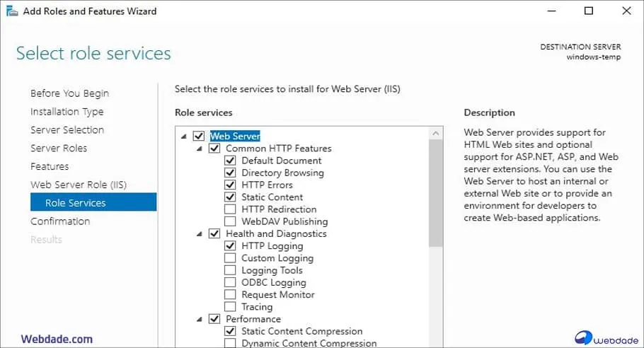Enable the HTTP Redirection checkbox

[230, 209]
